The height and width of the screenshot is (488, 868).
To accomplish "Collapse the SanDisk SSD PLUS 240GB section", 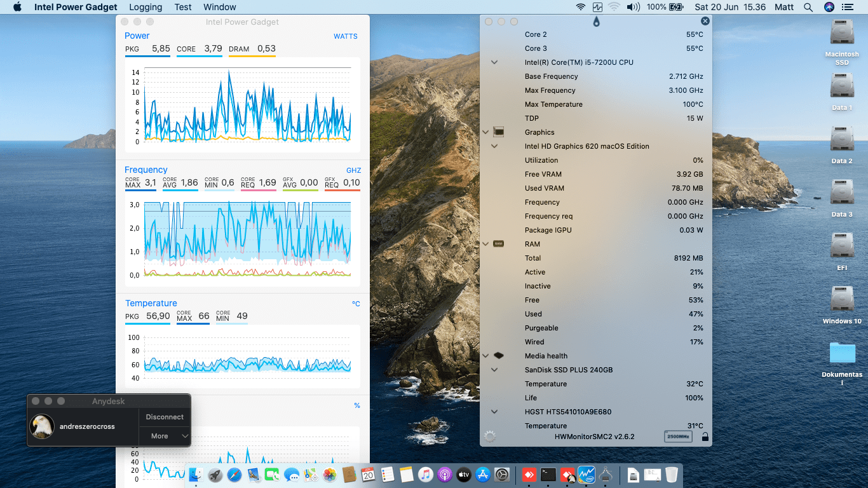I will coord(494,369).
